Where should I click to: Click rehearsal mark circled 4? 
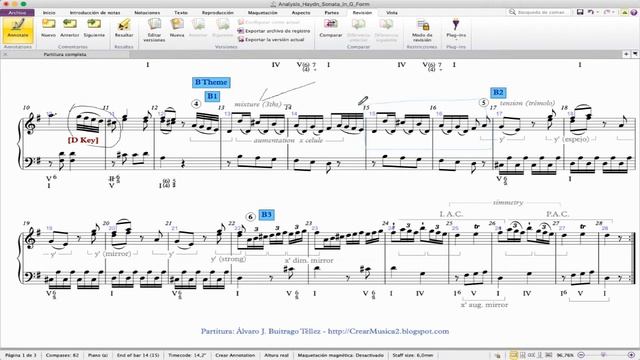tap(196, 104)
